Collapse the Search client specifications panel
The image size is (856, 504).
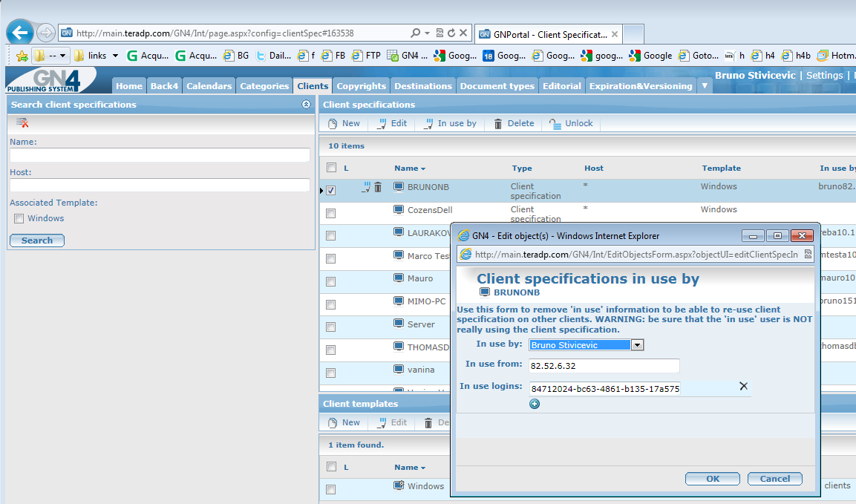[x=307, y=105]
